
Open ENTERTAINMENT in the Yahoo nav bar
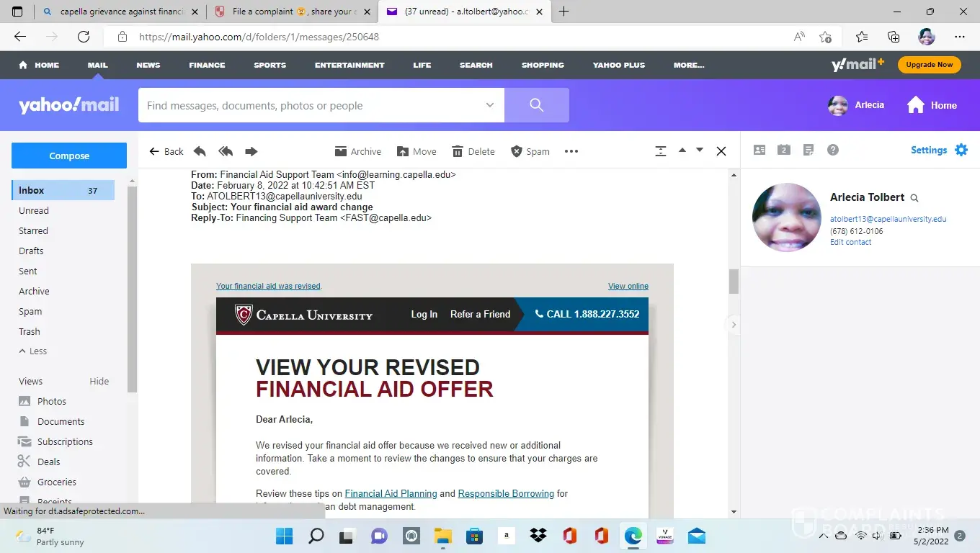tap(349, 65)
